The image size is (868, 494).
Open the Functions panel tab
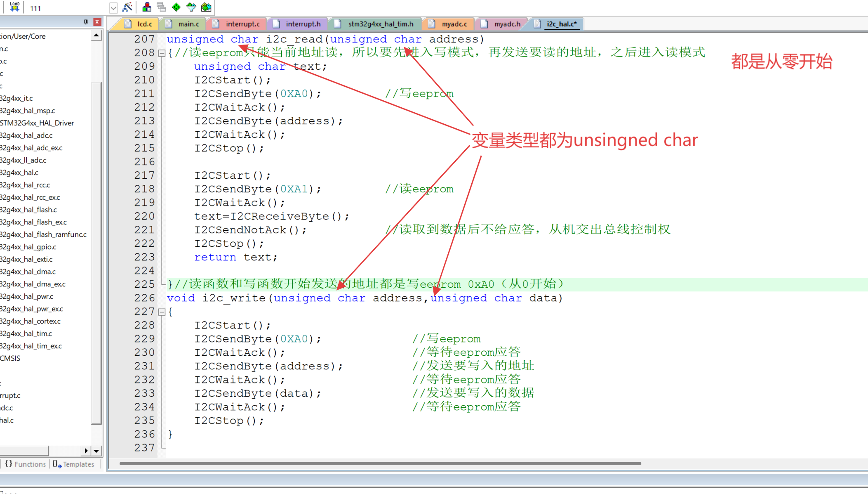pyautogui.click(x=26, y=464)
